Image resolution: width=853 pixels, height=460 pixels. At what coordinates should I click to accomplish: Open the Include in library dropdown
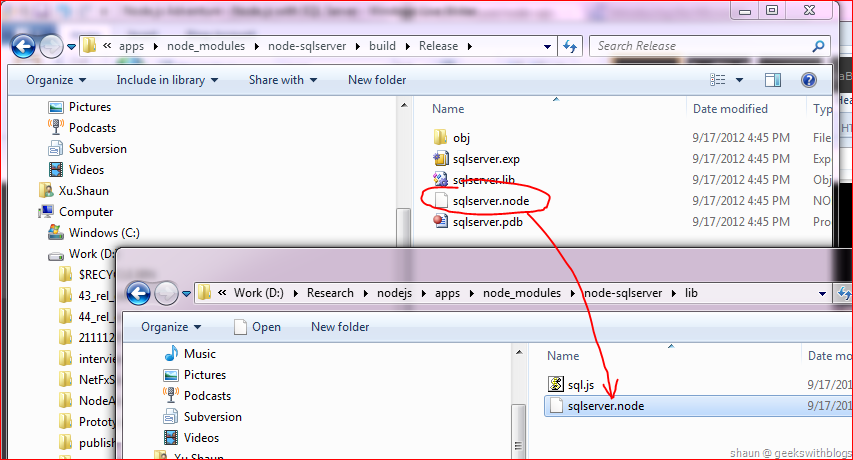click(x=167, y=80)
